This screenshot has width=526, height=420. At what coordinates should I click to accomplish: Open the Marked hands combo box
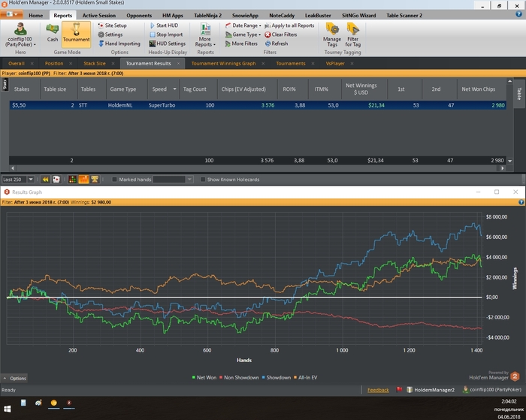(x=172, y=180)
